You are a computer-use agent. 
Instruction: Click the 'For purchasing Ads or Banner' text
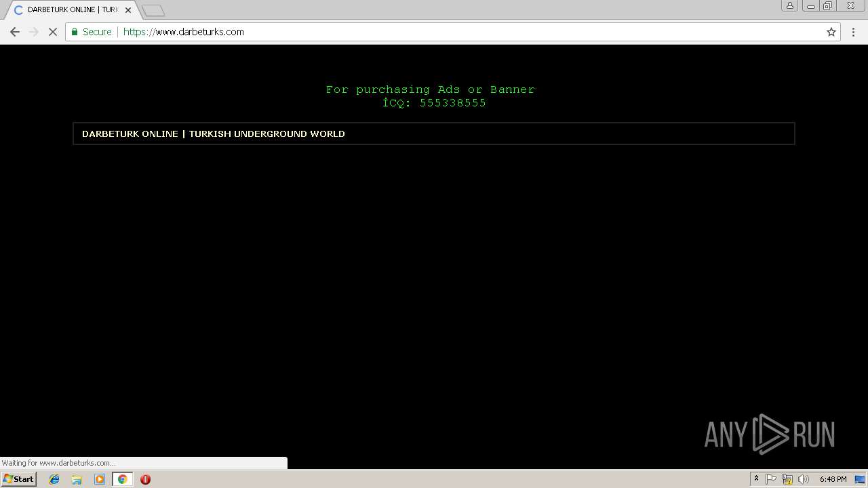pos(430,89)
